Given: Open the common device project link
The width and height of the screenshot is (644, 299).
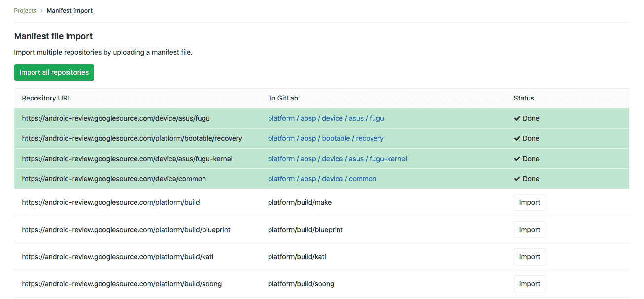Looking at the screenshot, I should [x=363, y=179].
